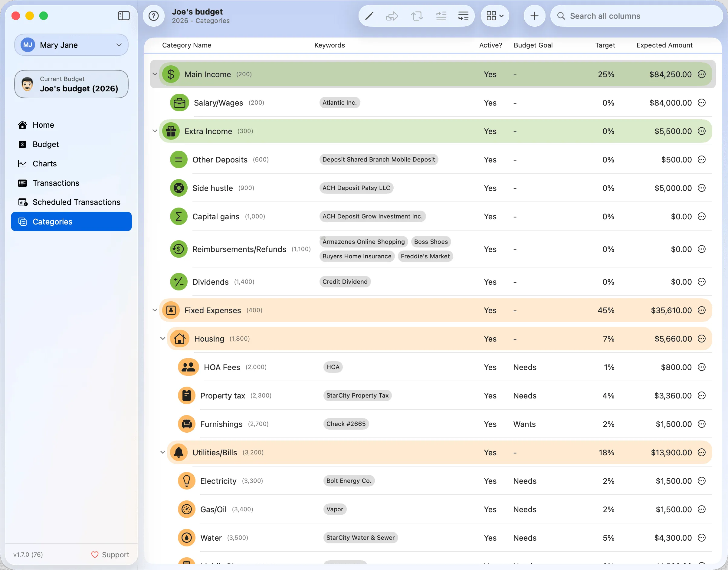Click the Utilities/Bills bell icon
Screen dimensions: 728x570
pyautogui.click(x=179, y=452)
